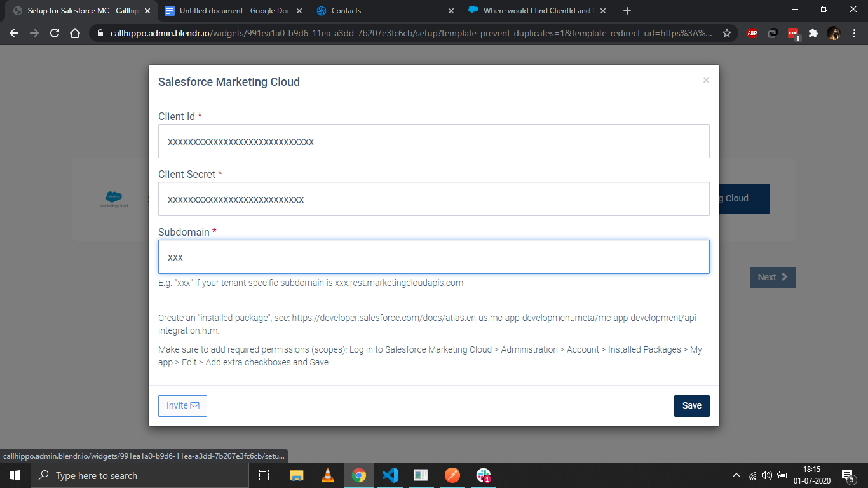Click the red extension icon with badge 1
The width and height of the screenshot is (868, 488).
pyautogui.click(x=793, y=34)
